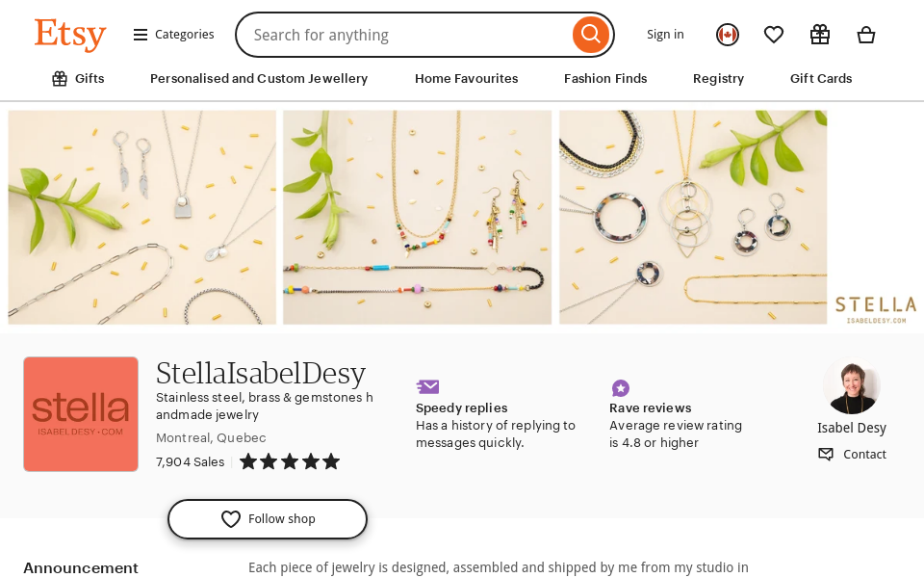Open favourites via the heart icon
Viewport: 924px width, 578px height.
coord(774,35)
